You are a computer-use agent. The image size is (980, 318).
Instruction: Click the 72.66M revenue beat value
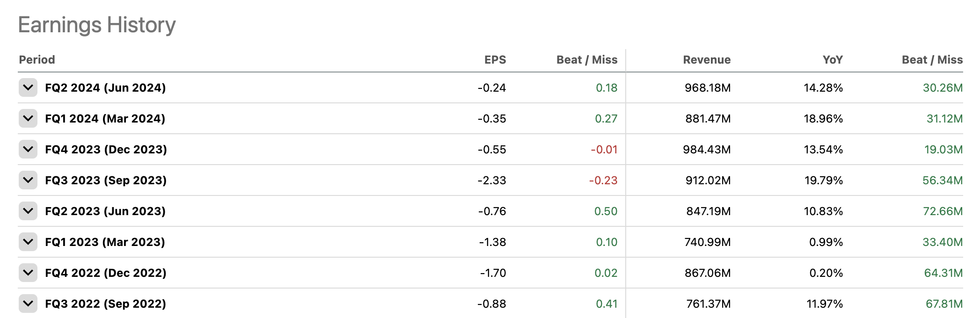click(943, 211)
